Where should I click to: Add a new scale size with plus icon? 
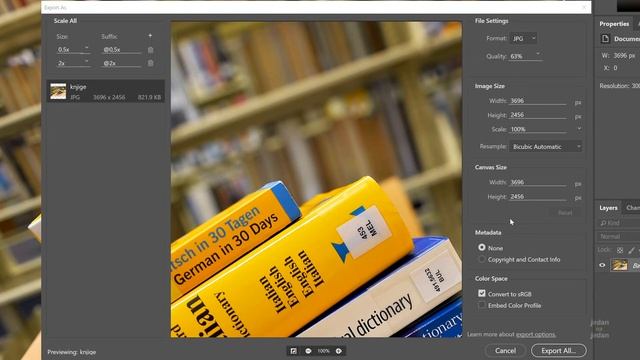(x=150, y=36)
